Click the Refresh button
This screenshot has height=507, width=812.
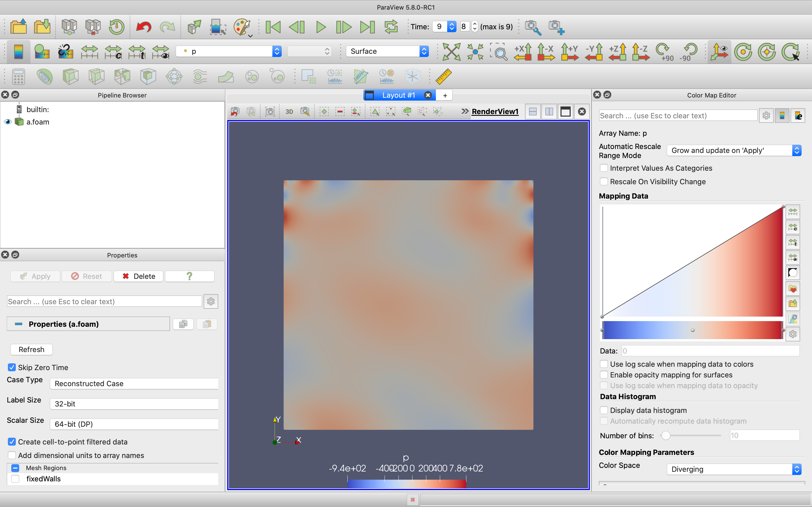click(x=31, y=349)
